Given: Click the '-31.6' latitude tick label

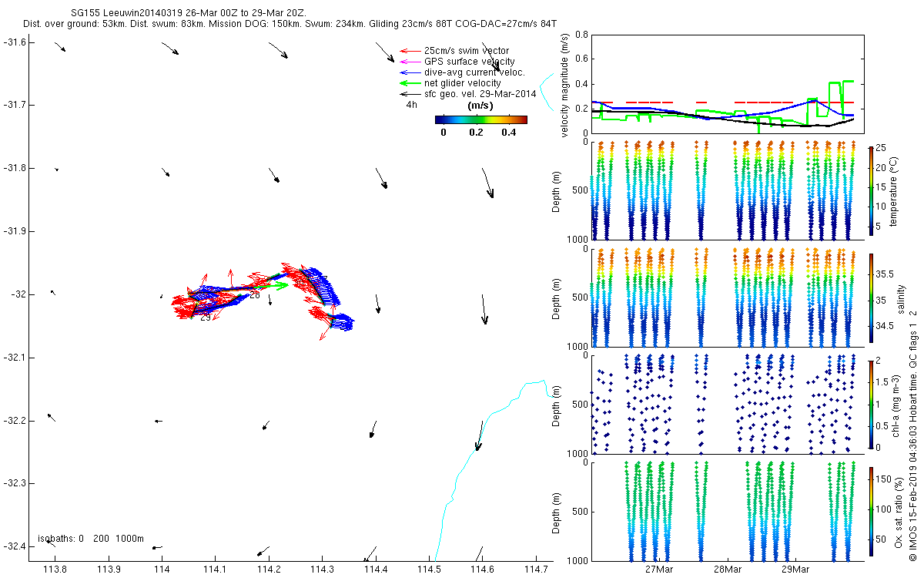Looking at the screenshot, I should 16,42.
